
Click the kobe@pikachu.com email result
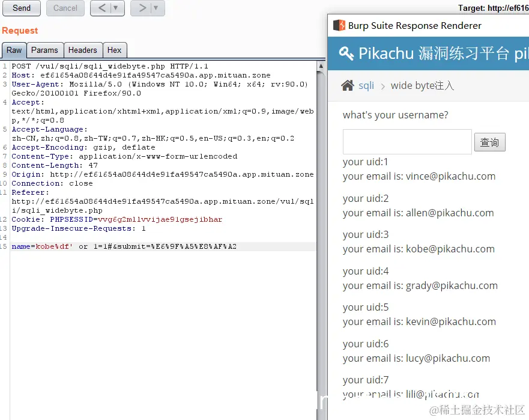point(450,249)
